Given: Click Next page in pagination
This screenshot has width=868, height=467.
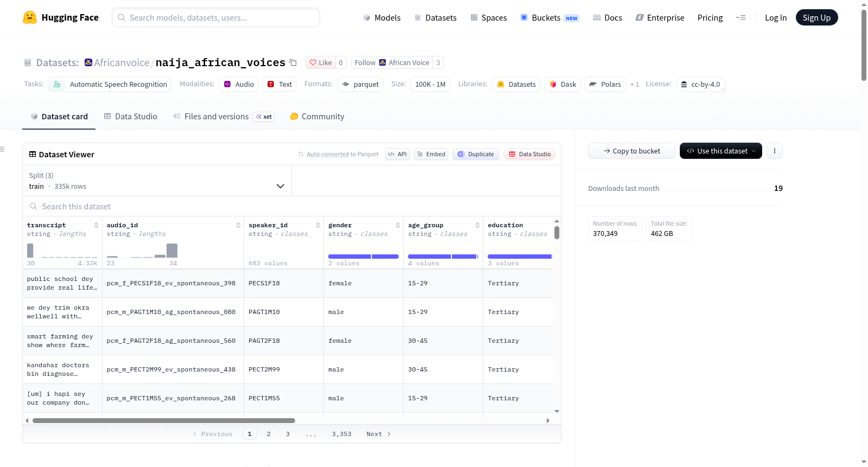Looking at the screenshot, I should pos(379,434).
